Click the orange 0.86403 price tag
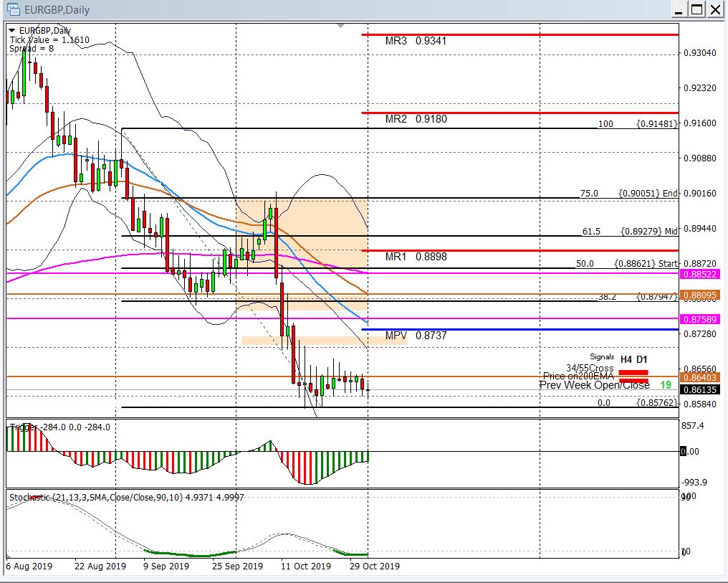728x583 pixels. pos(701,377)
